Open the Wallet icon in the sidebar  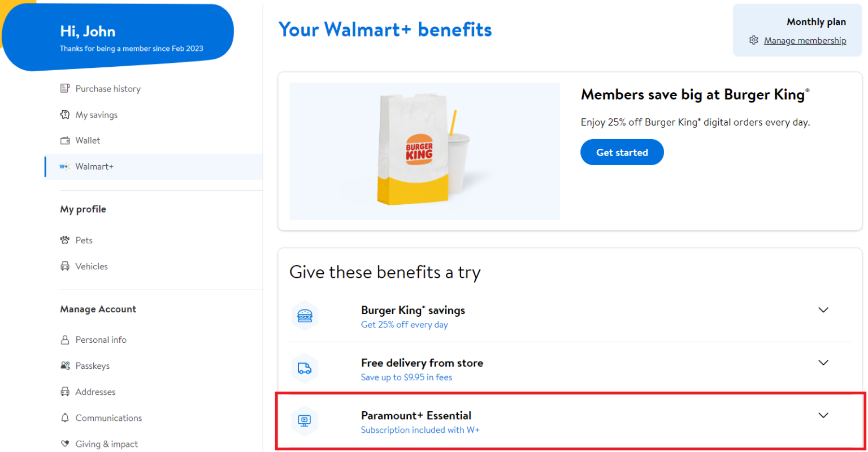coord(65,140)
